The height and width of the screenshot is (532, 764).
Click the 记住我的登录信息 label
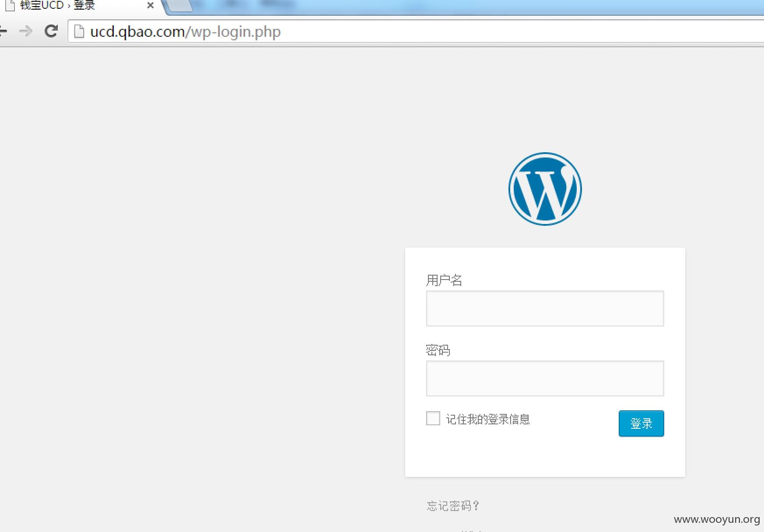tap(488, 419)
